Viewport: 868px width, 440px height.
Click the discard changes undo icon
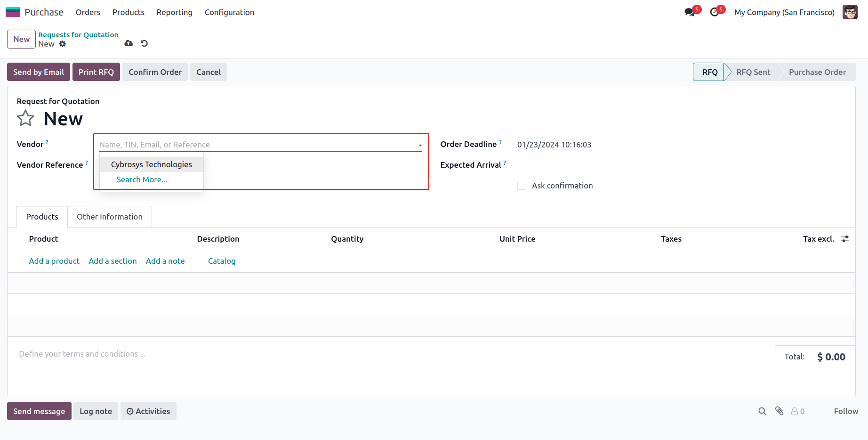click(x=145, y=43)
